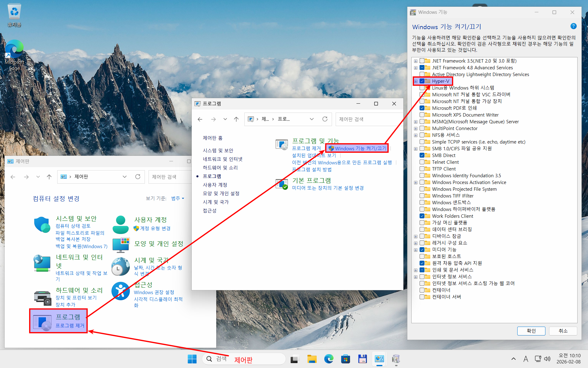Check Telnet Client feature
588x368 pixels.
422,162
